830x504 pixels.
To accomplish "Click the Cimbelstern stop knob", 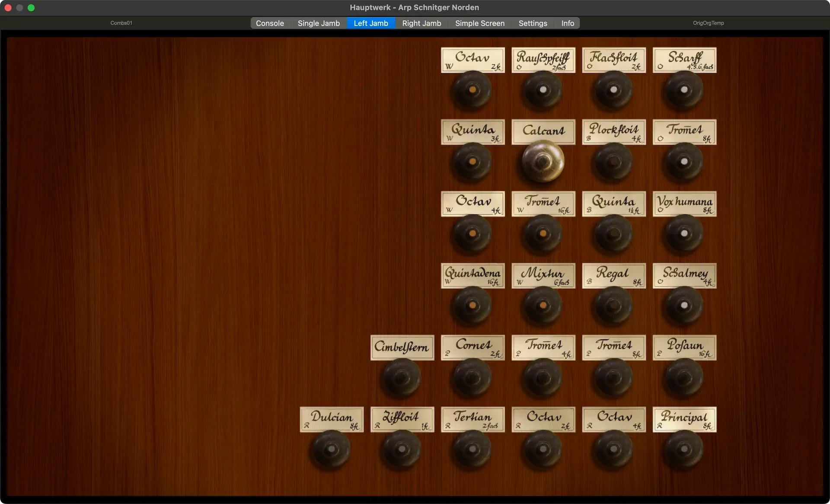I will click(x=402, y=377).
